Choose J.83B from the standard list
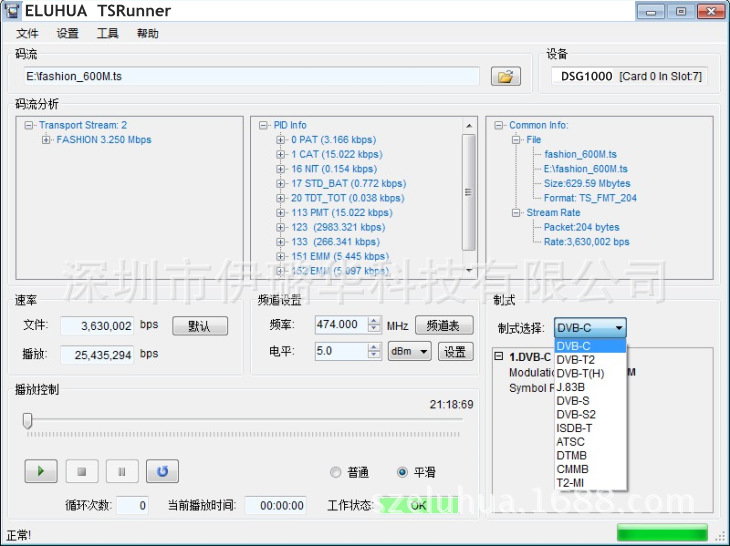This screenshot has height=546, width=730. [590, 387]
